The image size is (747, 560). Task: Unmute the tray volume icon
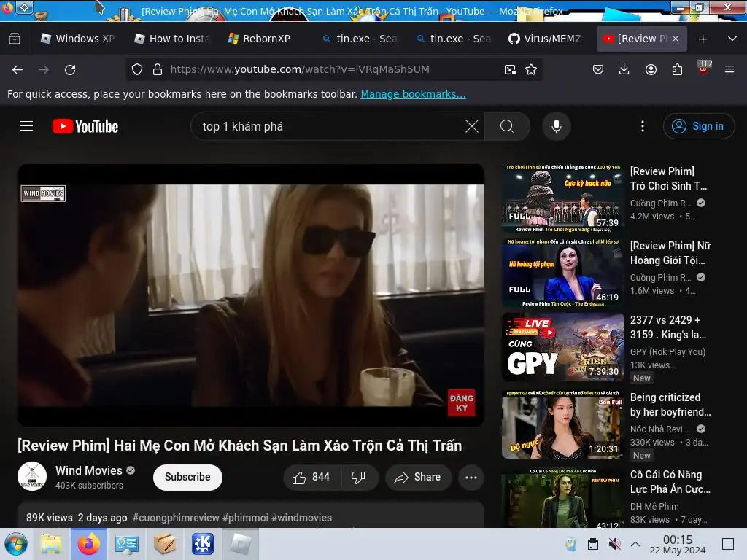614,544
